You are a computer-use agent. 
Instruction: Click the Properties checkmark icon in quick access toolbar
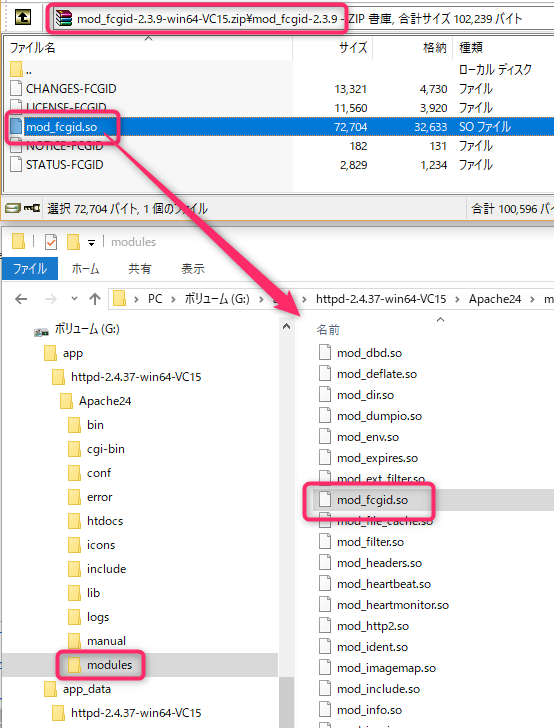pos(51,242)
